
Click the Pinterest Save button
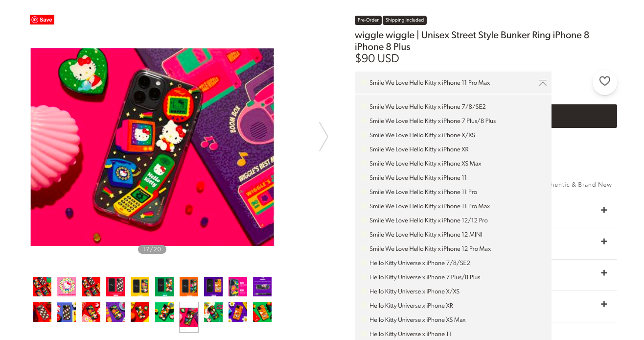tap(42, 20)
